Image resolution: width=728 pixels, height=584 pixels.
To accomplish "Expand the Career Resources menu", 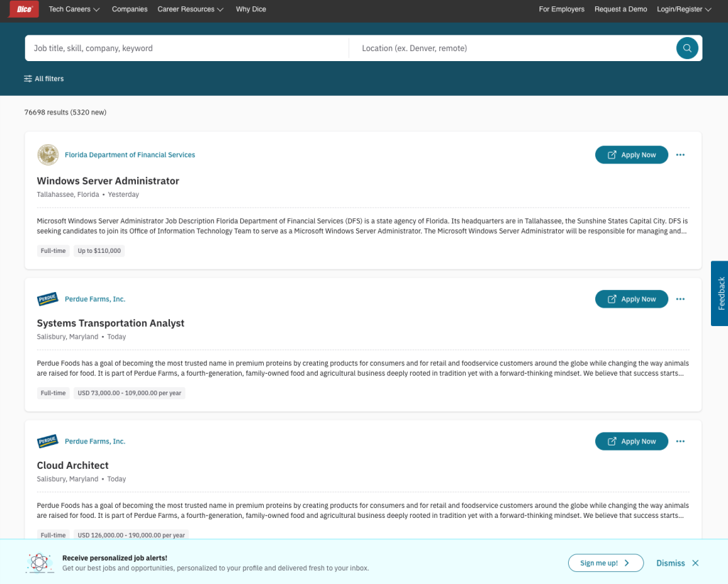I will 191,9.
